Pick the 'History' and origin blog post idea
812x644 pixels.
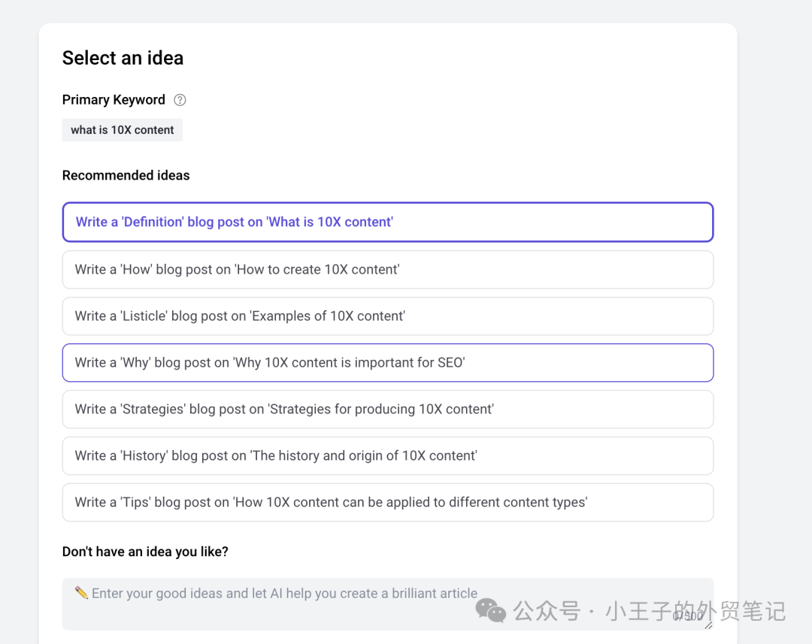coord(387,455)
